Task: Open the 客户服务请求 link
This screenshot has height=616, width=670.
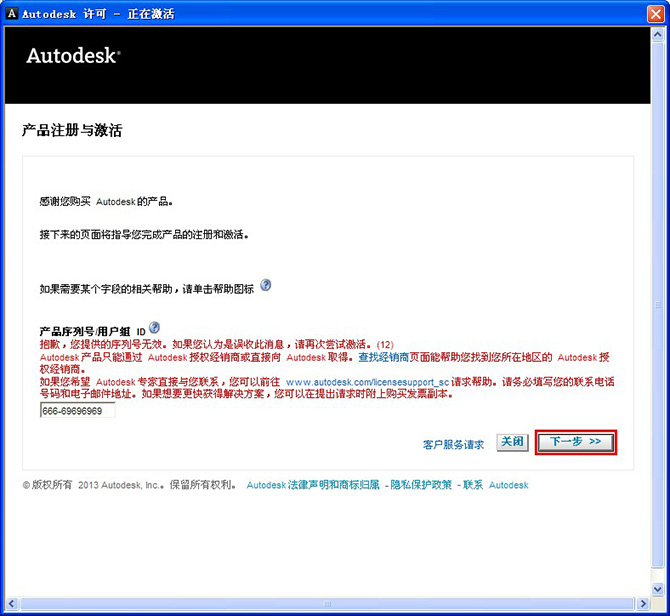Action: [x=453, y=445]
